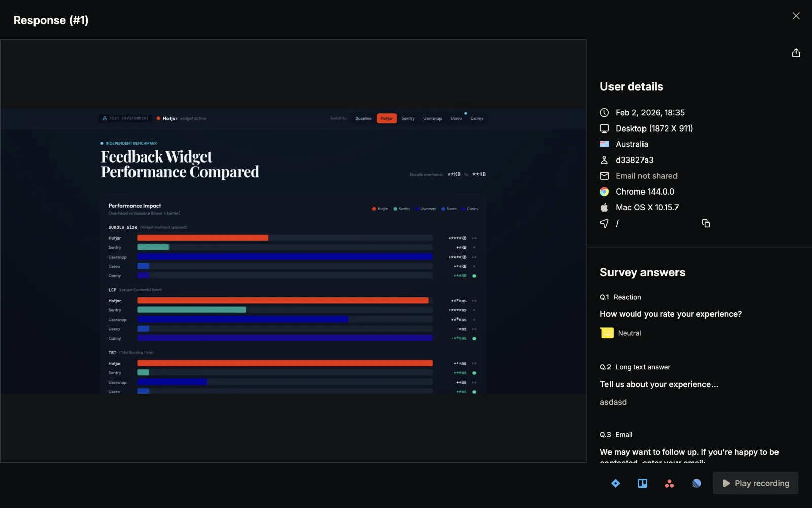Click the 'Australia' country text
812x508 pixels.
[632, 144]
